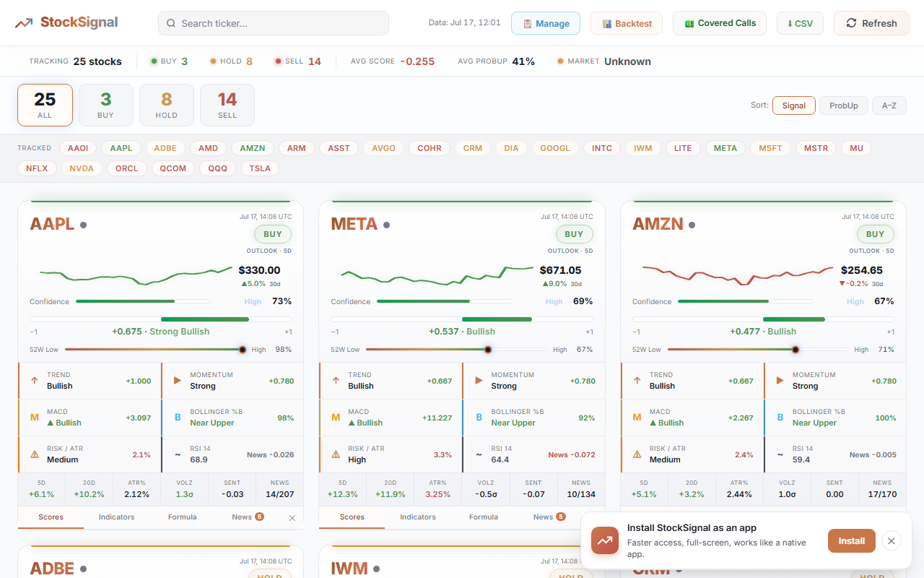
Task: Click the AVG SCORE value -0.255
Action: (x=417, y=61)
